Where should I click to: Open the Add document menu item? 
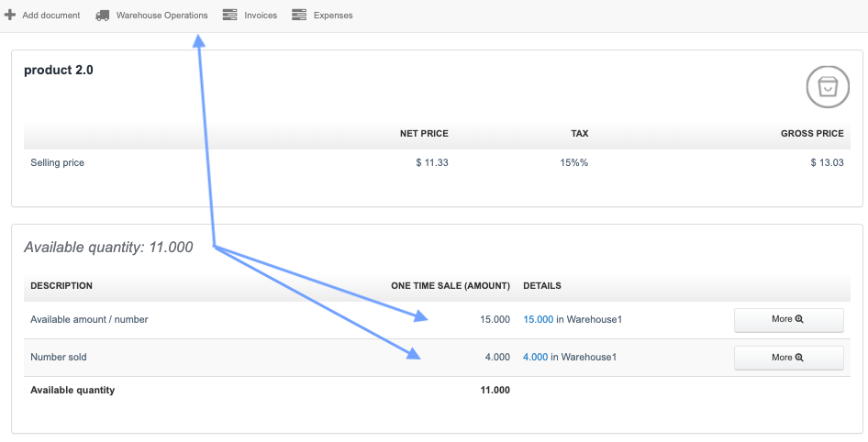(x=50, y=16)
